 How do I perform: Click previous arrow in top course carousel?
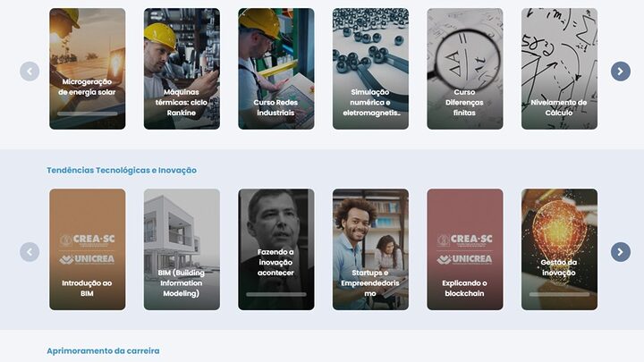point(30,72)
